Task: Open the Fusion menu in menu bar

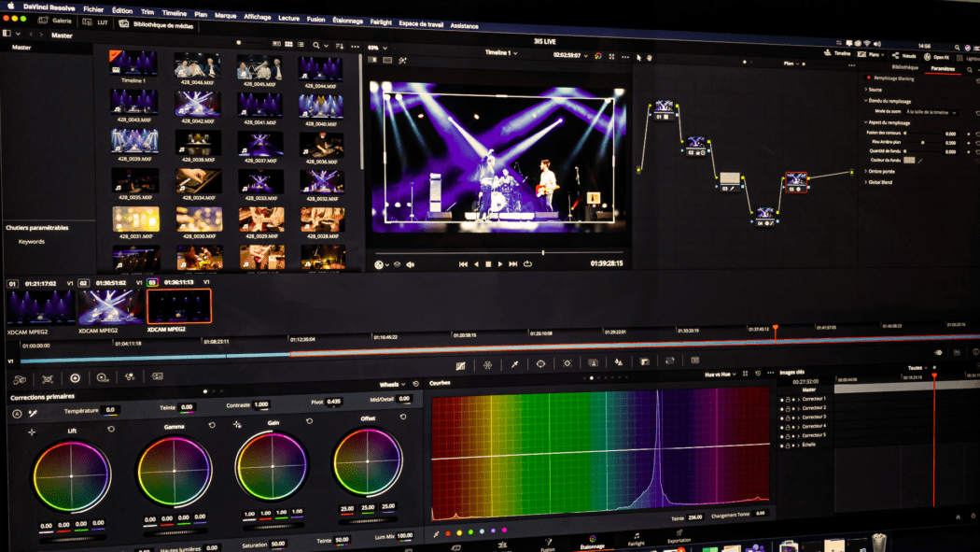Action: (x=315, y=19)
